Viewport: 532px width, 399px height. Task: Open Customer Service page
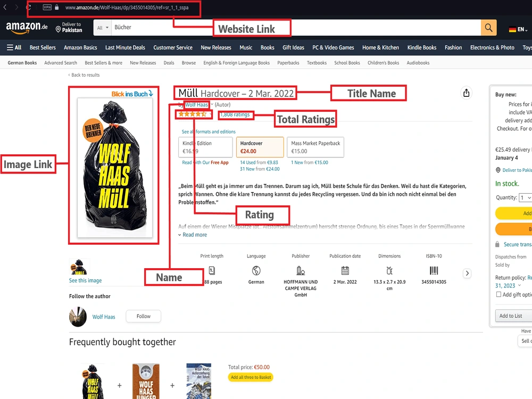coord(173,47)
